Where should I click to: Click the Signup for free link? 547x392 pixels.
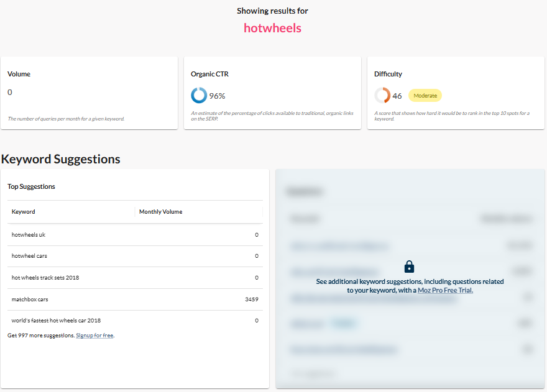click(95, 335)
